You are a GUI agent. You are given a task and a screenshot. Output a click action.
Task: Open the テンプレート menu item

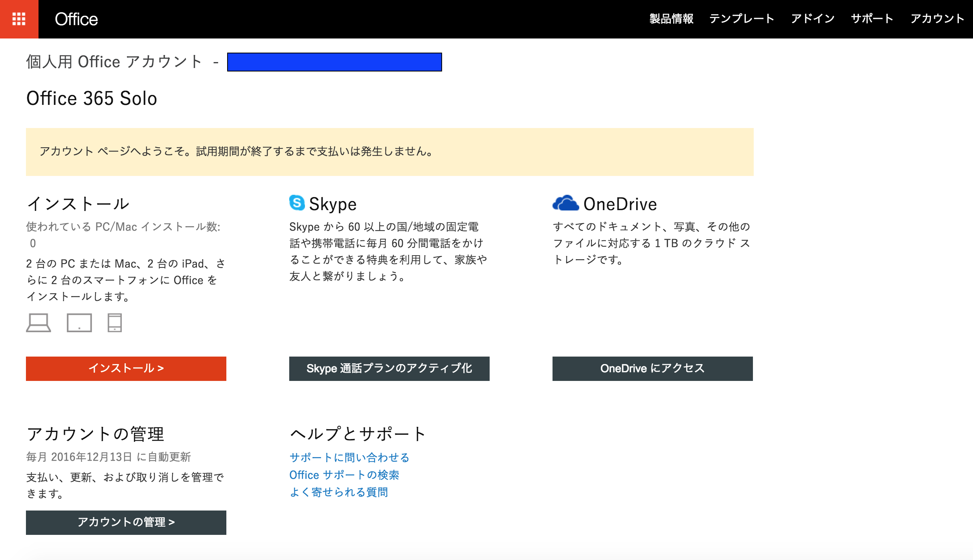pyautogui.click(x=742, y=18)
